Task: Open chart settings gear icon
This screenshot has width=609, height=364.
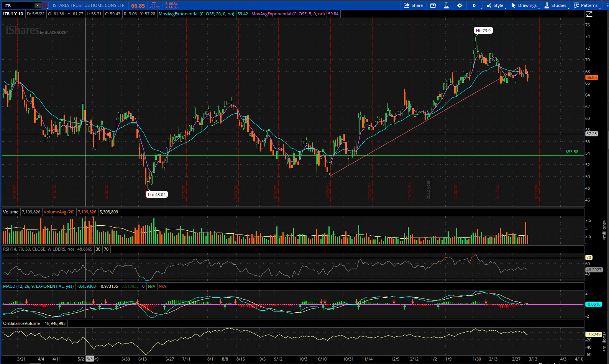Action: pos(460,5)
